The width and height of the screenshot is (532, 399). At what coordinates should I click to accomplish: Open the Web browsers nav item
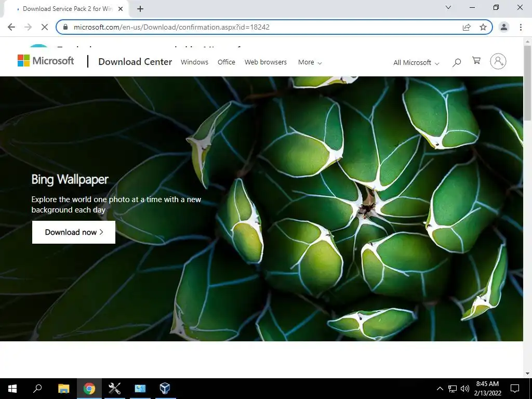point(265,62)
